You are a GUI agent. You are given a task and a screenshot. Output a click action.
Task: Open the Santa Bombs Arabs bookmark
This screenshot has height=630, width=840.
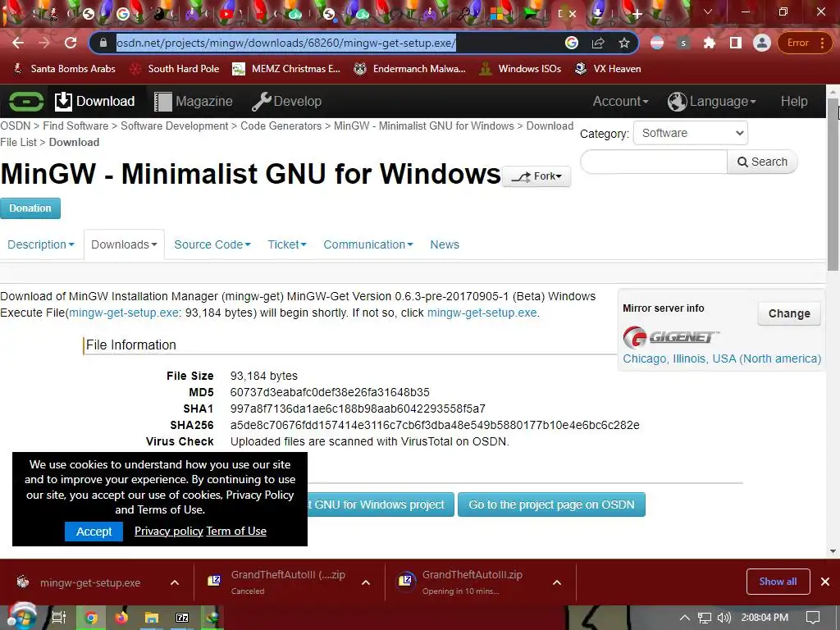coord(64,69)
